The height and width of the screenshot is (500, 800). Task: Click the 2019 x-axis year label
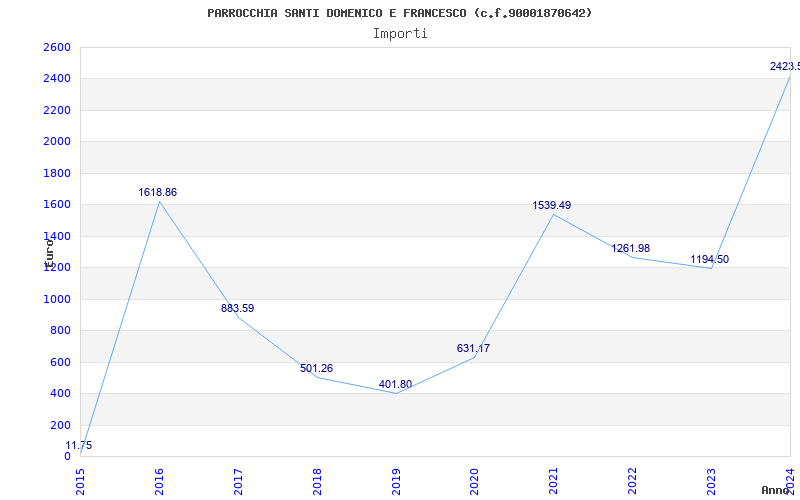click(396, 481)
